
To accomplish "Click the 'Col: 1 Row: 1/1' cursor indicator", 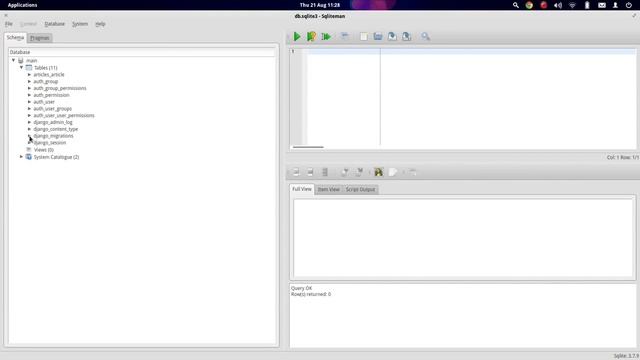I will pyautogui.click(x=622, y=157).
